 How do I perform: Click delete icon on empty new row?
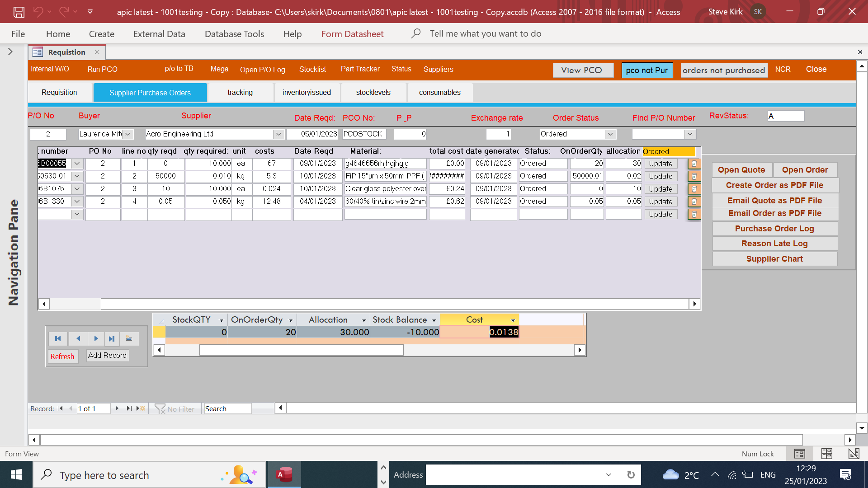[x=694, y=214]
